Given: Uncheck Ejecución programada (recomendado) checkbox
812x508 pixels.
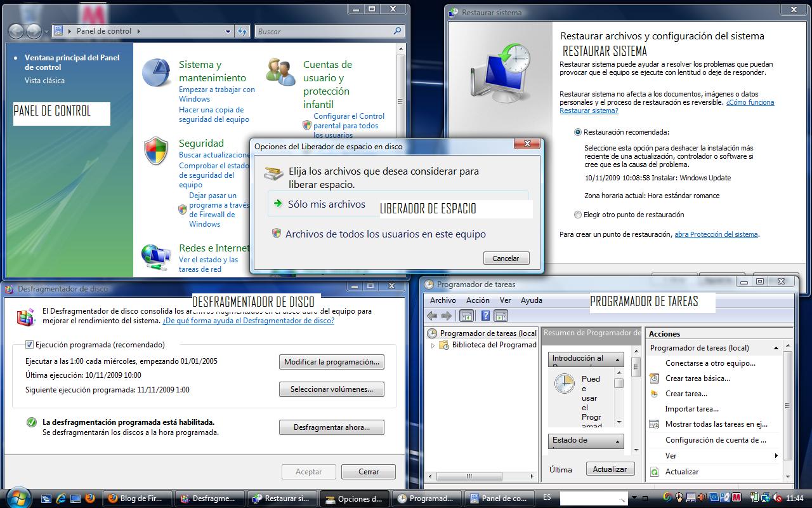Looking at the screenshot, I should click(x=29, y=345).
